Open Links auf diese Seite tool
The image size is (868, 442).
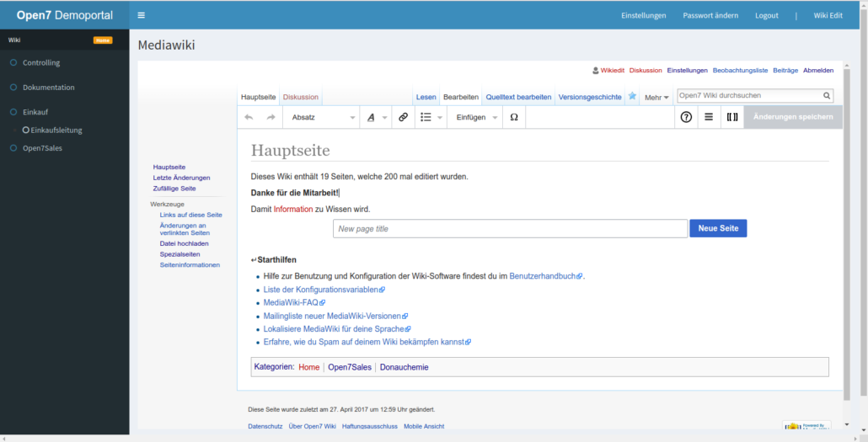191,215
